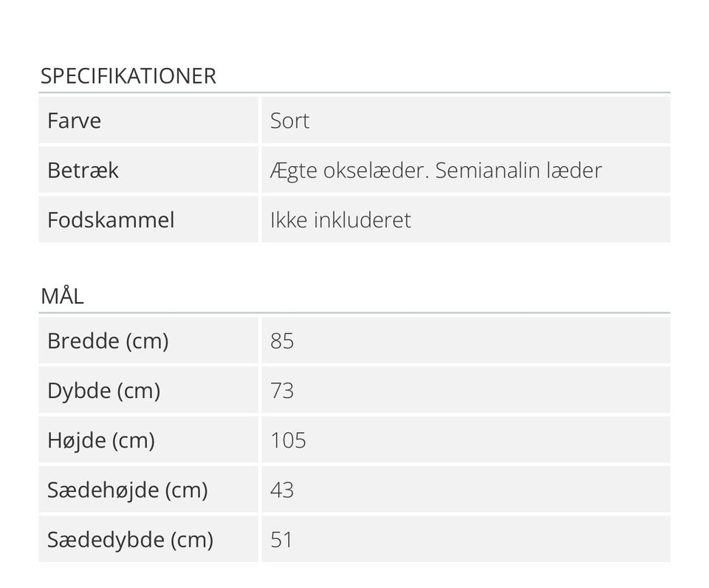This screenshot has height=588, width=709.
Task: Click the depth value 73
Action: [282, 390]
